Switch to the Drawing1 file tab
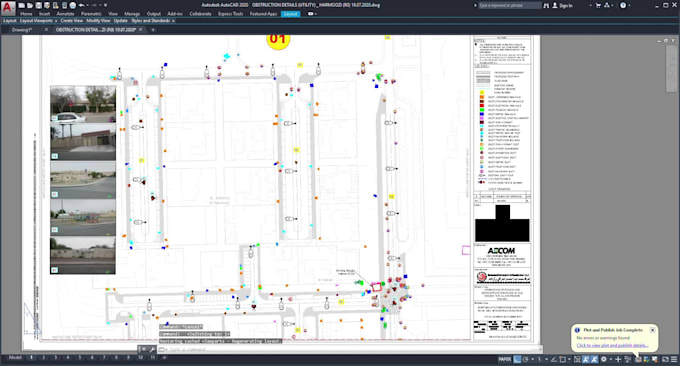The image size is (680, 366). coord(22,30)
